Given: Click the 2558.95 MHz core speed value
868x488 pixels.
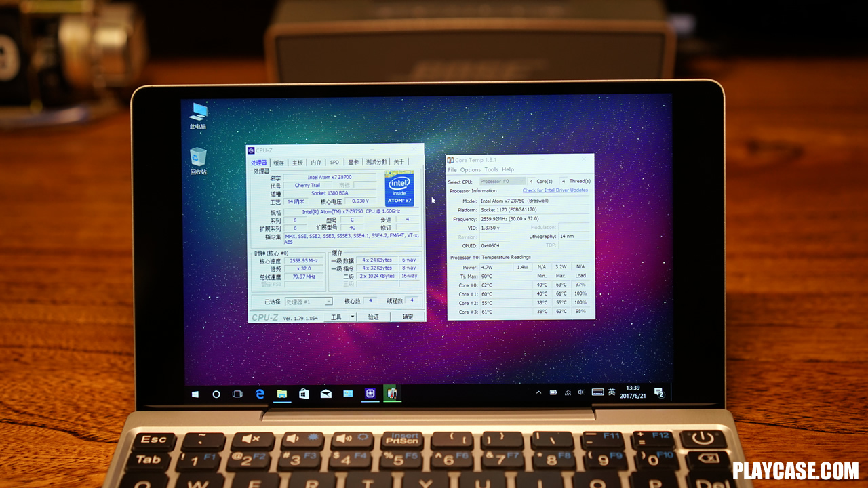Looking at the screenshot, I should pyautogui.click(x=303, y=260).
